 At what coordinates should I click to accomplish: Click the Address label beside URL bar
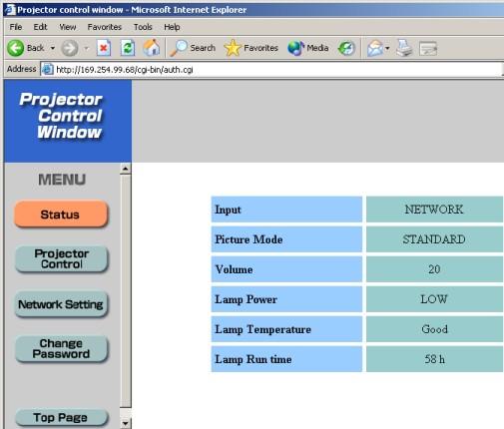point(22,69)
